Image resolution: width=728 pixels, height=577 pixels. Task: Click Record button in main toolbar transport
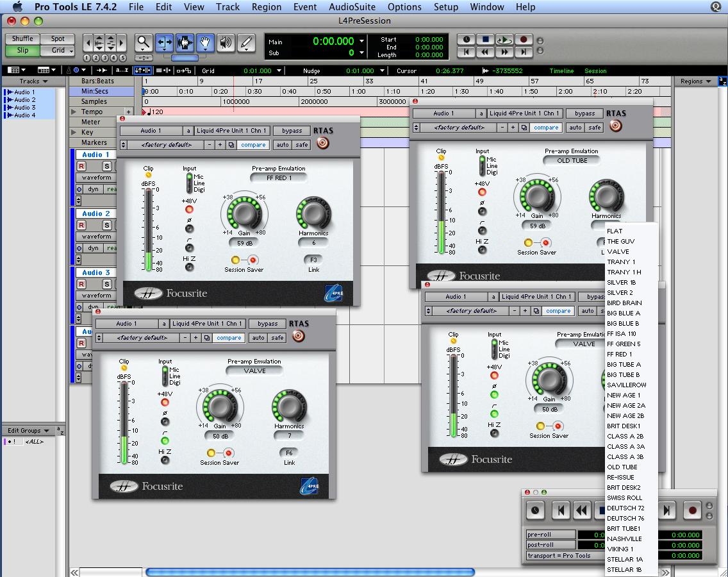pyautogui.click(x=524, y=40)
